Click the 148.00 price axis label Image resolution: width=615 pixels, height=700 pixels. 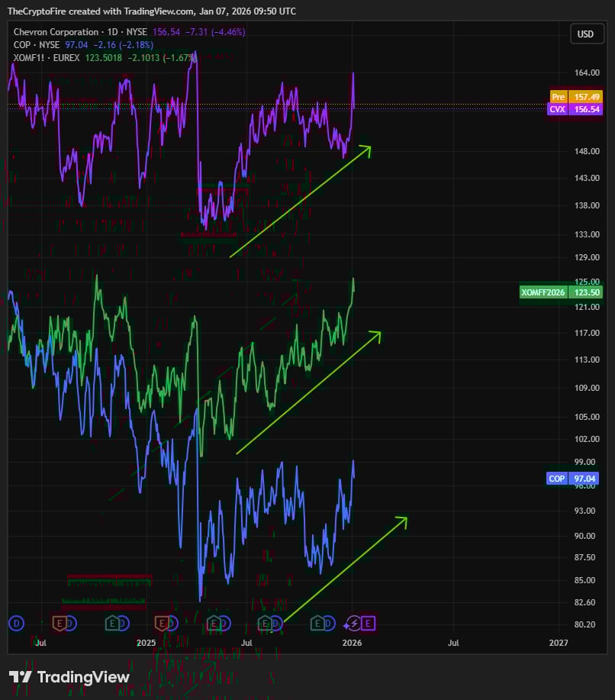tap(587, 151)
